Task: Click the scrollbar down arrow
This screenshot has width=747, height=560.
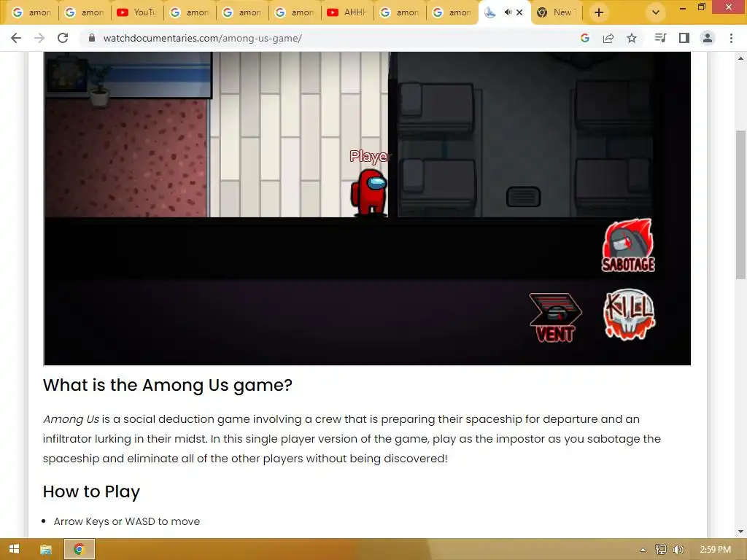Action: coord(741,532)
